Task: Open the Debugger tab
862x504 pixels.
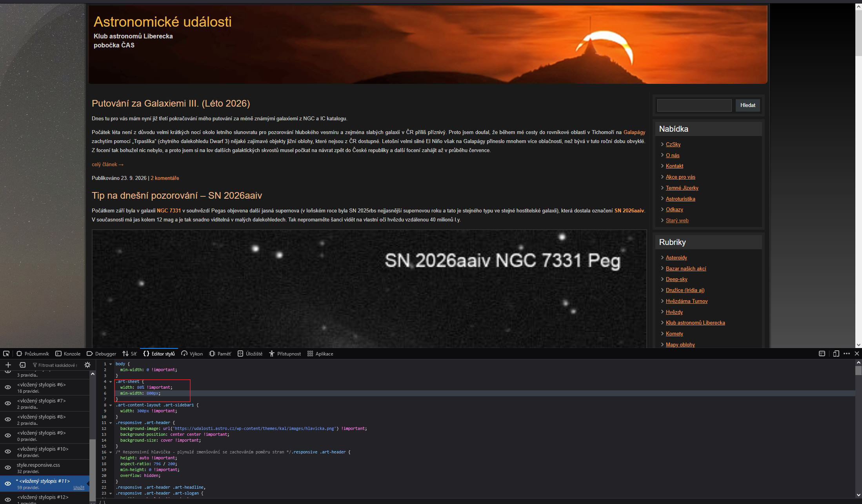Action: [101, 354]
